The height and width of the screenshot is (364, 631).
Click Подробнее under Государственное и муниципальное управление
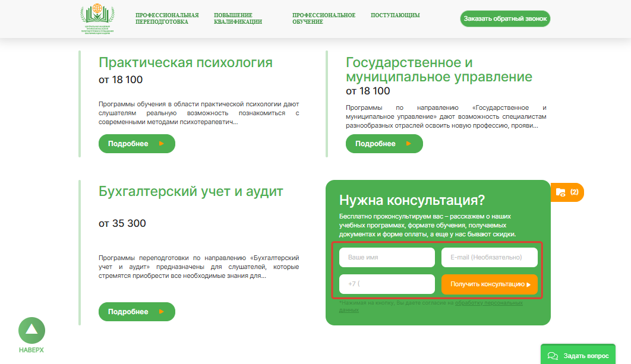(x=384, y=144)
